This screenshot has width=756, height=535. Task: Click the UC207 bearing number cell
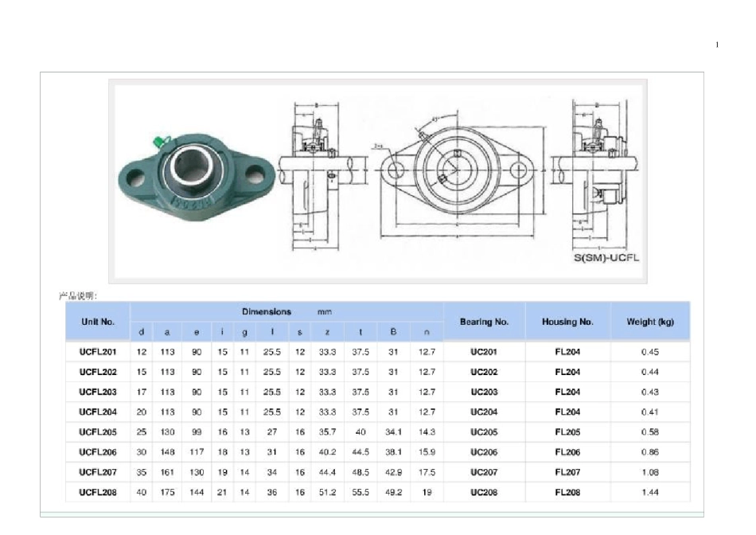(484, 472)
